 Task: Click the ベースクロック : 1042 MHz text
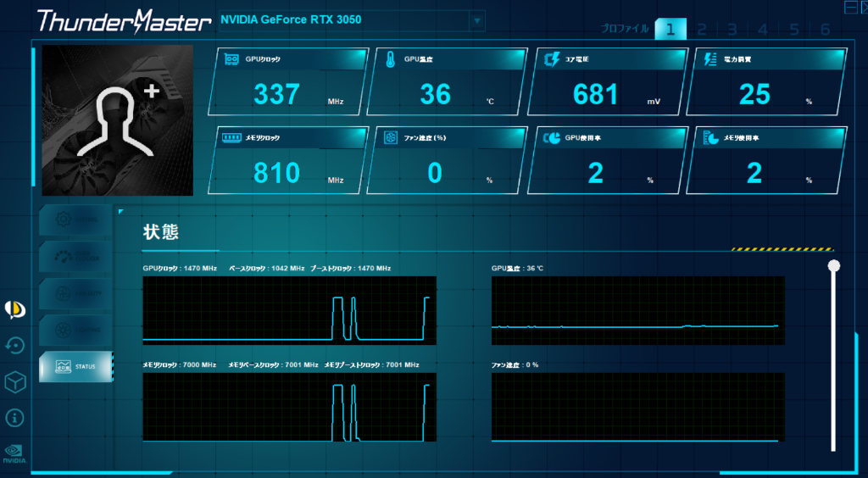(267, 269)
